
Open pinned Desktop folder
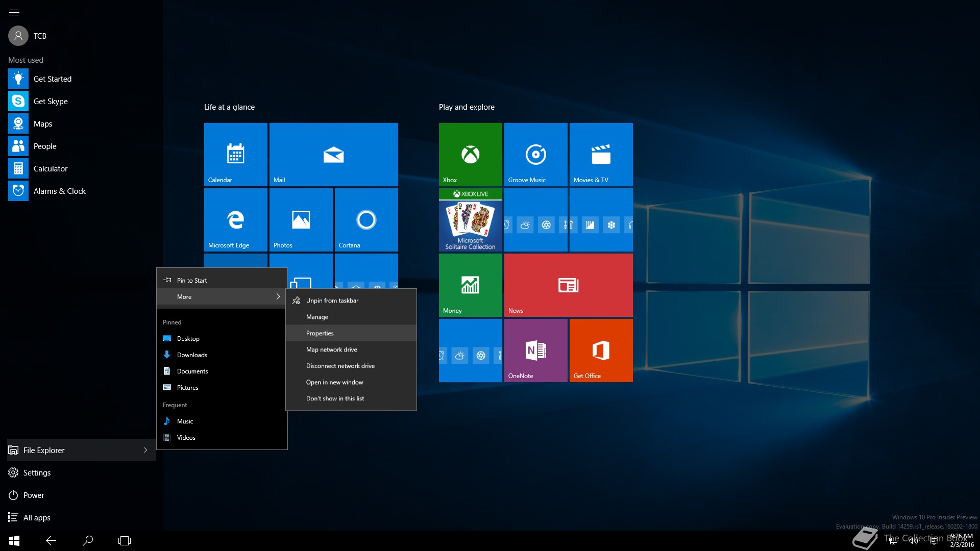click(222, 338)
